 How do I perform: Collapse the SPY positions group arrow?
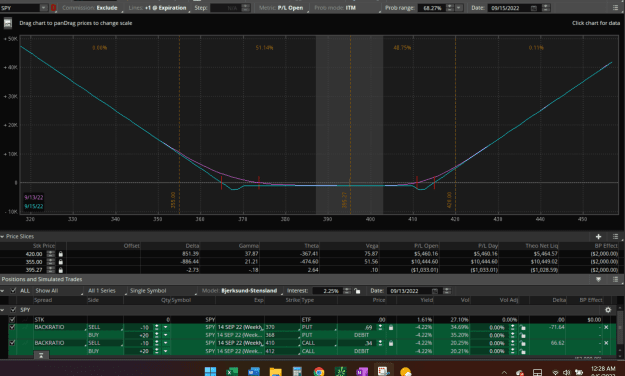click(2, 310)
